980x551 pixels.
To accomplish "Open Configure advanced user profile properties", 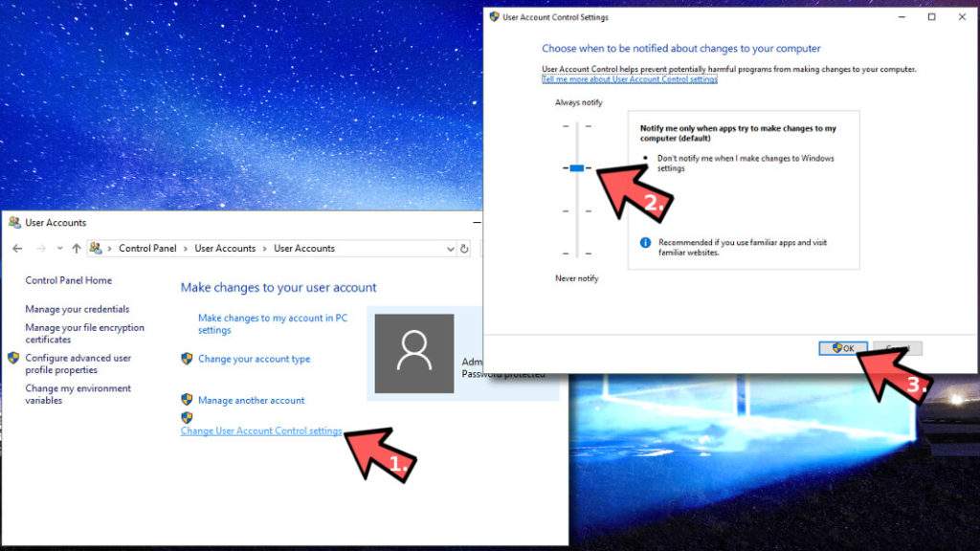I will [78, 364].
